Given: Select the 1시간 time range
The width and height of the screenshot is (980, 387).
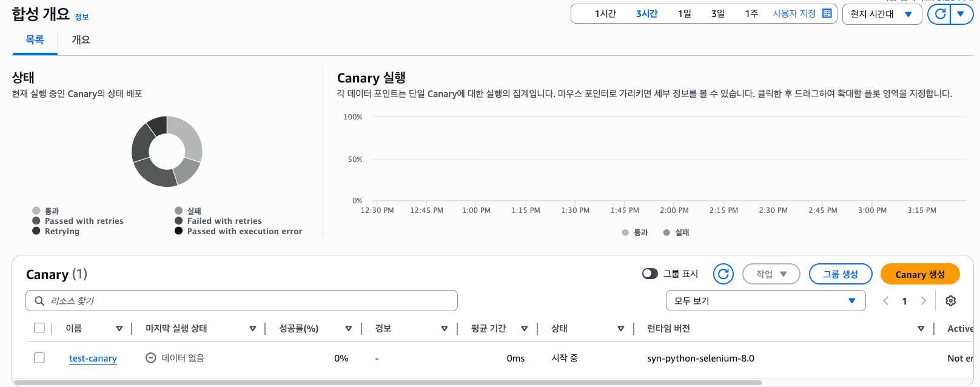Looking at the screenshot, I should (605, 14).
